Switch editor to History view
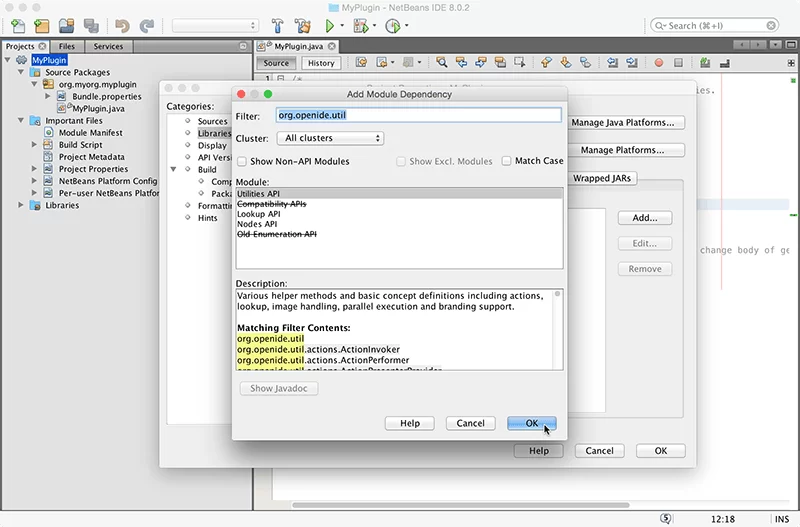800x527 pixels. [x=321, y=63]
